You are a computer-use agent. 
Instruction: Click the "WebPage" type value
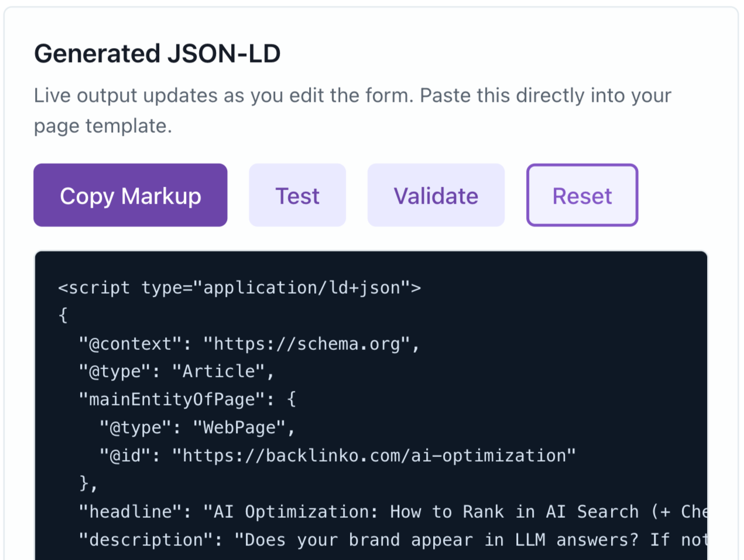(239, 428)
